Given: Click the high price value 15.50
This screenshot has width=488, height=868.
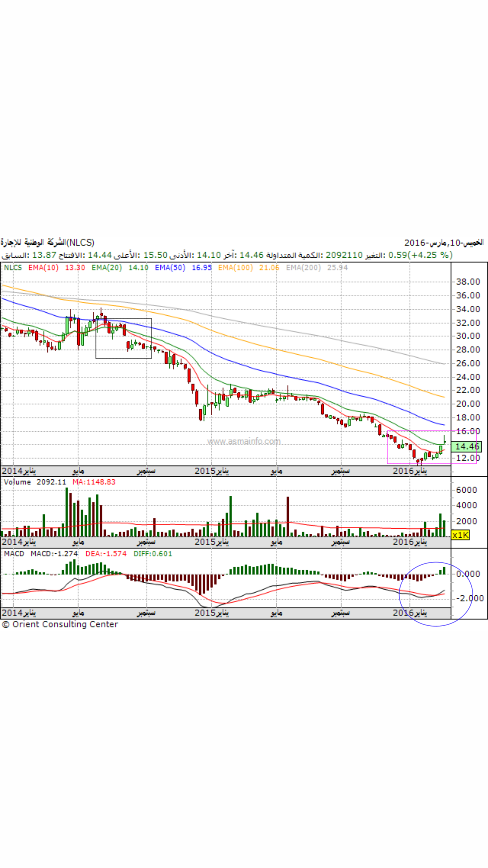Looking at the screenshot, I should 155,255.
